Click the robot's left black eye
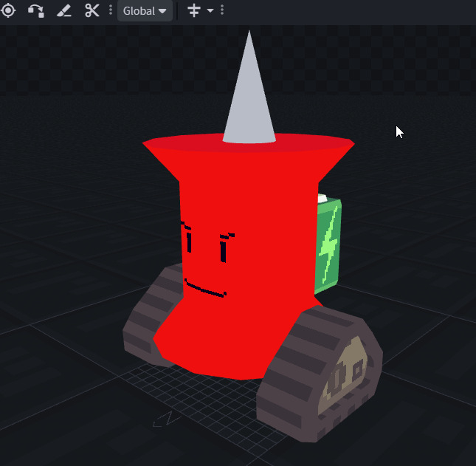476x466 pixels. [188, 238]
